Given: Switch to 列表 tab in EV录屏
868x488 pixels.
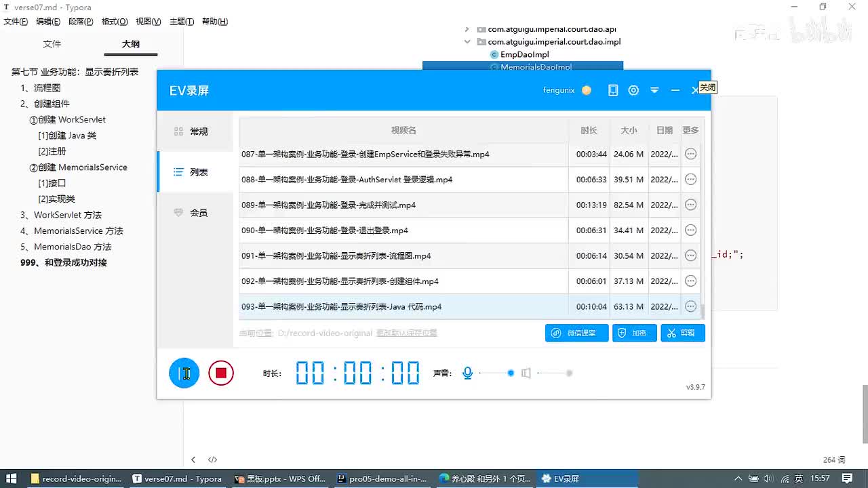Looking at the screenshot, I should [195, 172].
